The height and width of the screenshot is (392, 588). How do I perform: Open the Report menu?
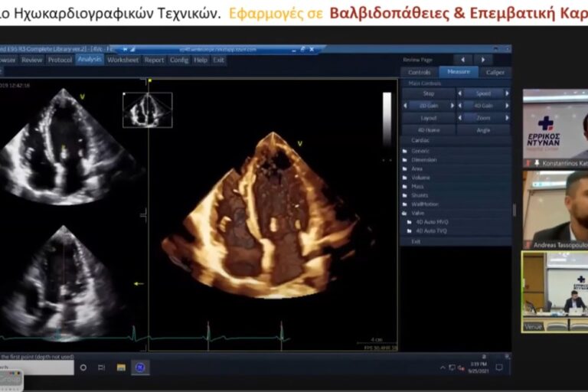(x=154, y=60)
